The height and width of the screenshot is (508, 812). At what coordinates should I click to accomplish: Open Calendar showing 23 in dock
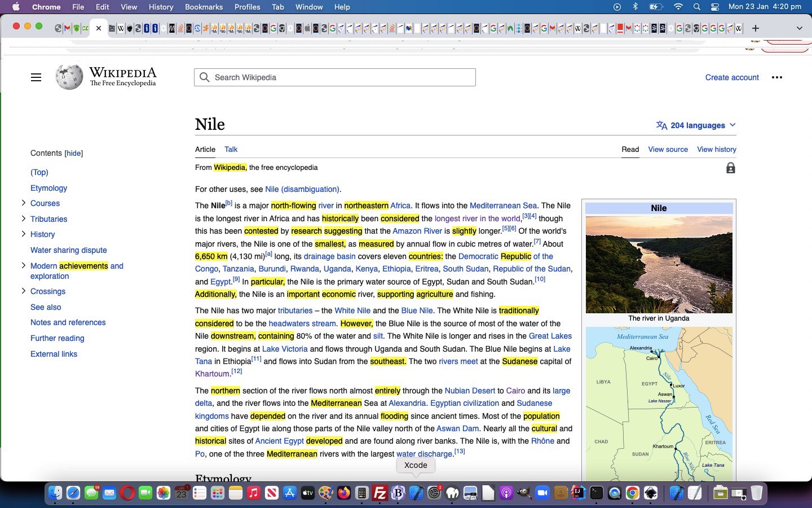[x=182, y=493]
